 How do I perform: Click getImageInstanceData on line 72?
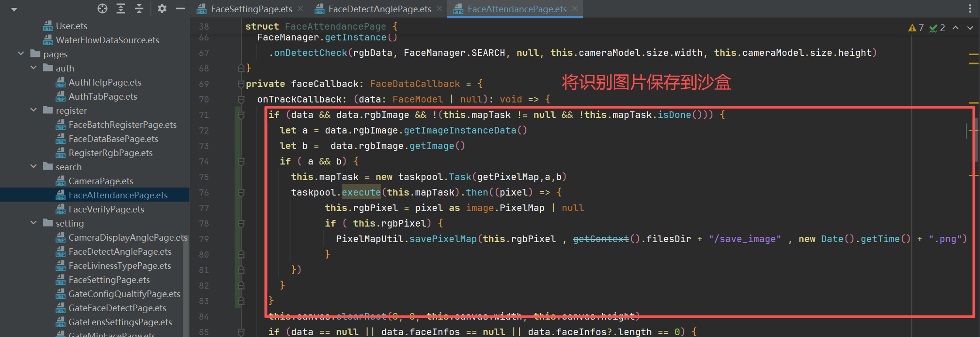pyautogui.click(x=460, y=130)
